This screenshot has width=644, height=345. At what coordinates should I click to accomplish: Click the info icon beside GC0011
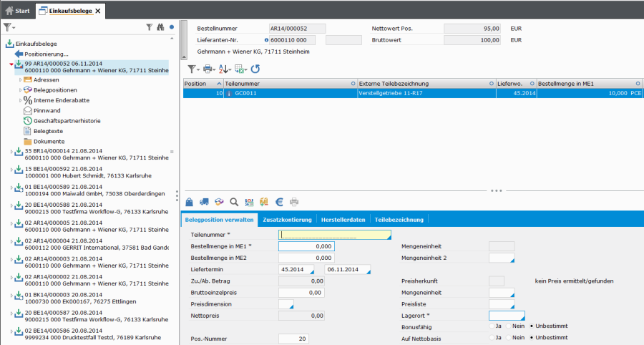tap(229, 93)
